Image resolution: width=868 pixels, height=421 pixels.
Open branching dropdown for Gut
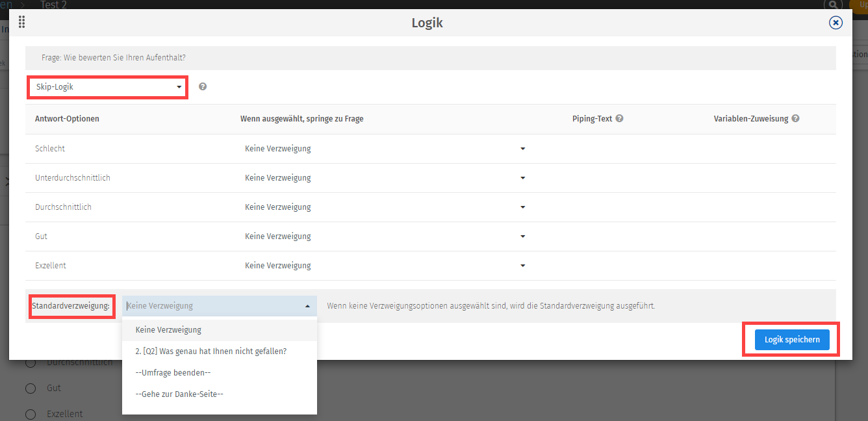pos(384,236)
